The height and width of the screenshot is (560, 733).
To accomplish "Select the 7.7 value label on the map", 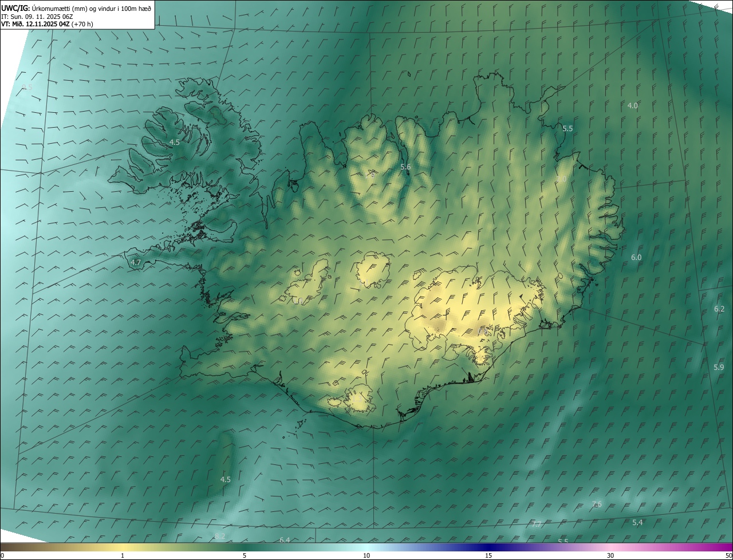I will pyautogui.click(x=537, y=524).
